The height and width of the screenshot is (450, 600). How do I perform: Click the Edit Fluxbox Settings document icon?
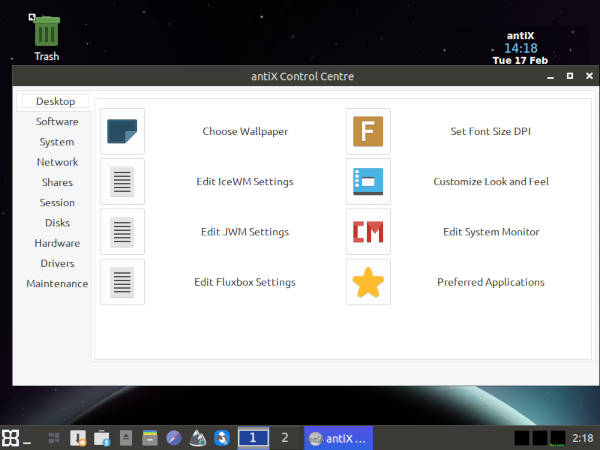(x=123, y=282)
